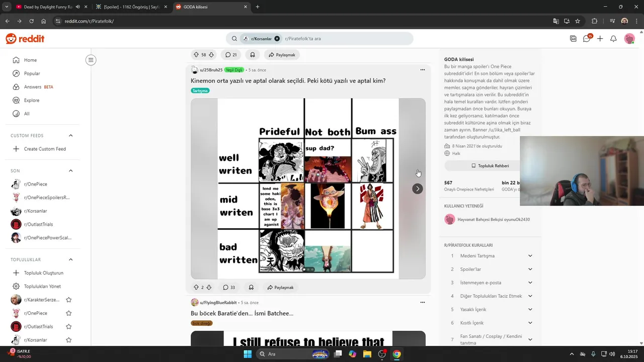Open the notifications bell

pyautogui.click(x=613, y=39)
